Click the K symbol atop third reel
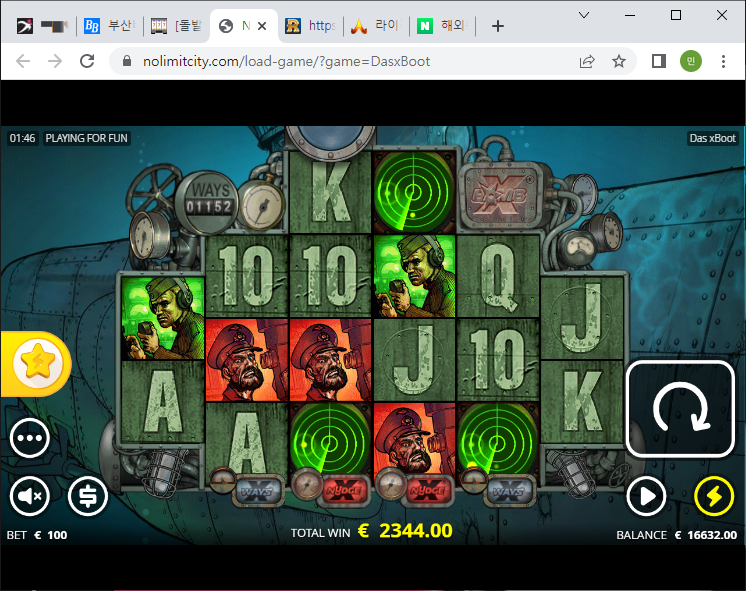Viewport: 746px width, 591px height. tap(330, 192)
